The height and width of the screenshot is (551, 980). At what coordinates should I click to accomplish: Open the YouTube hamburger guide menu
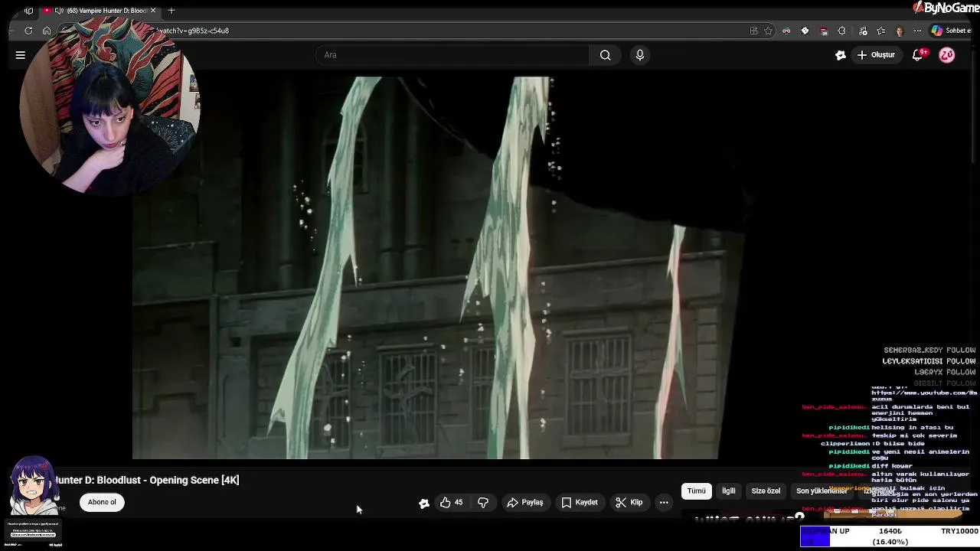pos(21,55)
